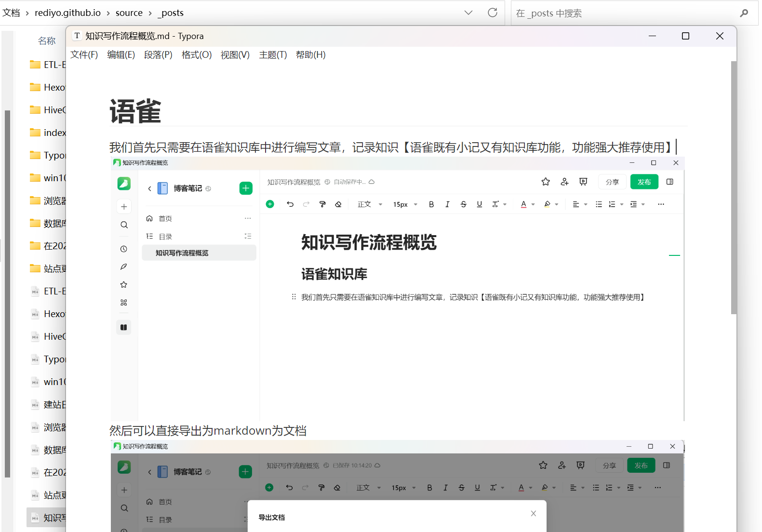
Task: Click 目录 in the undimmed Yuque sidebar
Action: (165, 237)
